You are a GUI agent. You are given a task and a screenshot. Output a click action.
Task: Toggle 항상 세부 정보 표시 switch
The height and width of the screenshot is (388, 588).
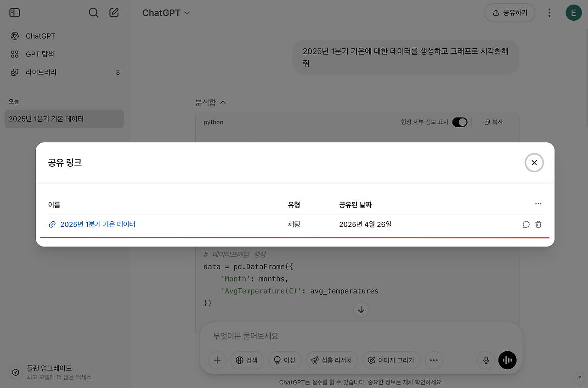(460, 122)
